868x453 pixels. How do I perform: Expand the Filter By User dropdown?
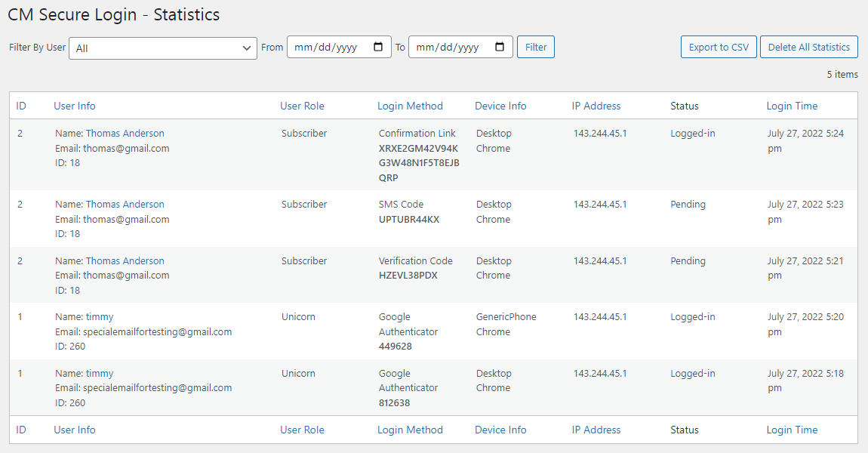click(163, 48)
